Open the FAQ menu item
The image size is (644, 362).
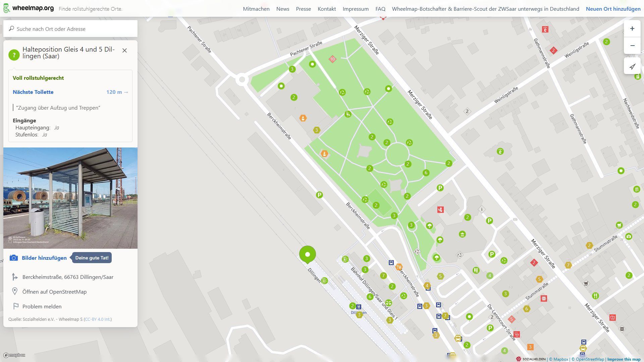click(380, 9)
